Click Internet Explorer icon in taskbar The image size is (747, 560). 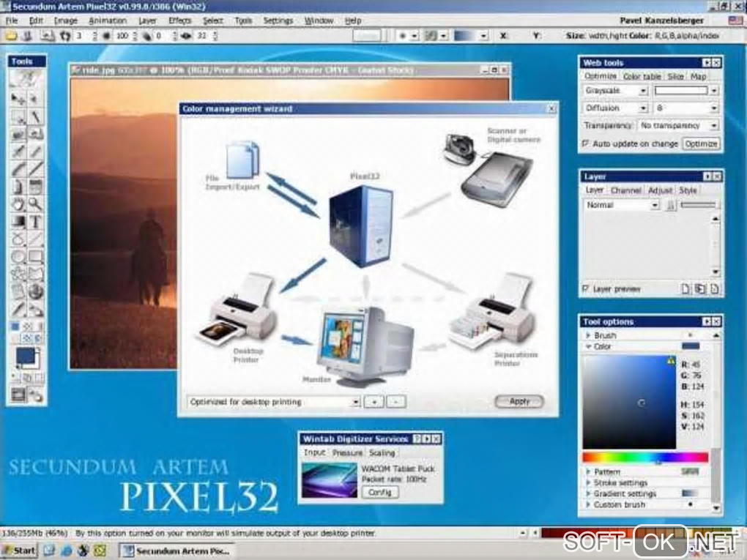66,550
